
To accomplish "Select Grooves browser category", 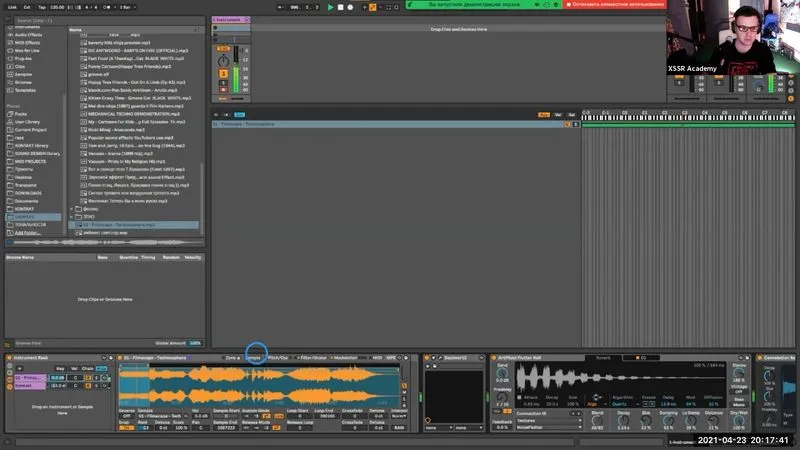I will tap(23, 82).
